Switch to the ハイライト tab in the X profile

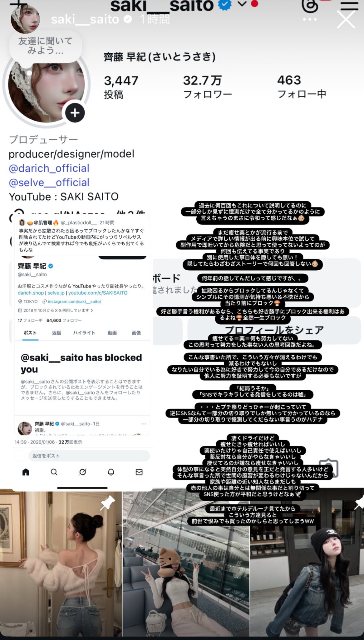pos(84,333)
